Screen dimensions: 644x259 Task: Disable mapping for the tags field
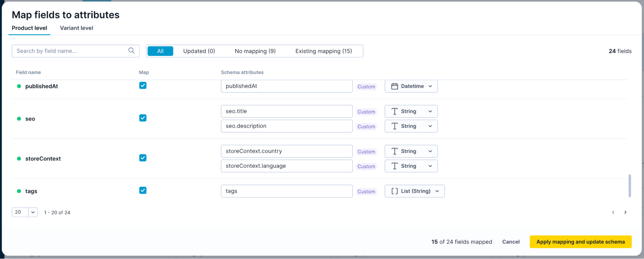tap(143, 190)
